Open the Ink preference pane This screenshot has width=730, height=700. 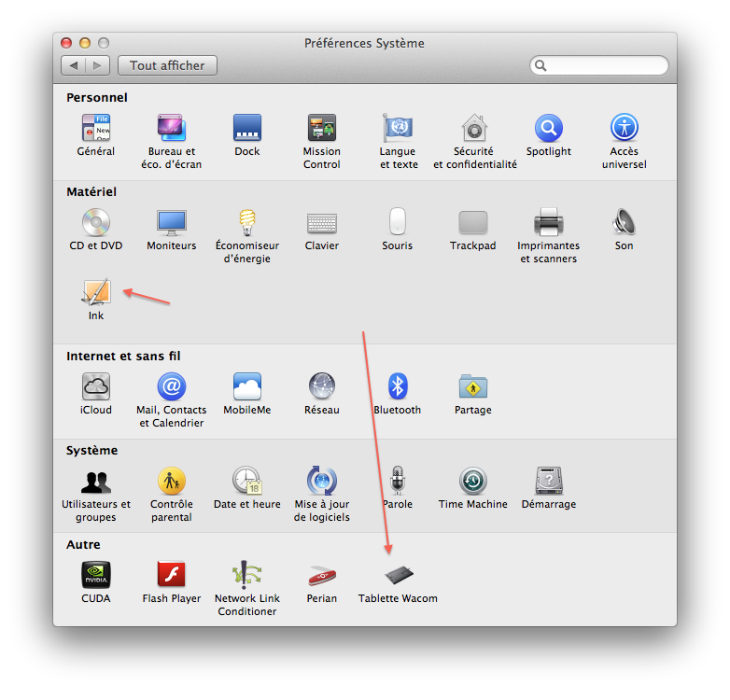click(96, 293)
